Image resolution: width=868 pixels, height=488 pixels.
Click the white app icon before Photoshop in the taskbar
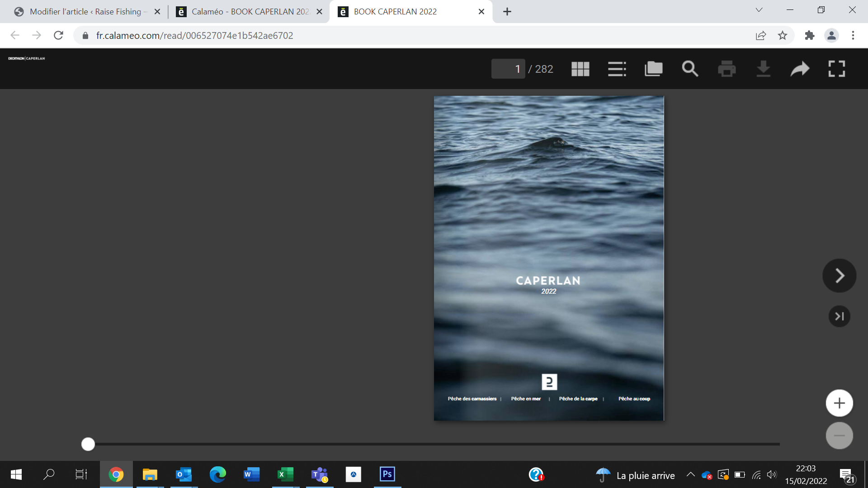(x=354, y=474)
